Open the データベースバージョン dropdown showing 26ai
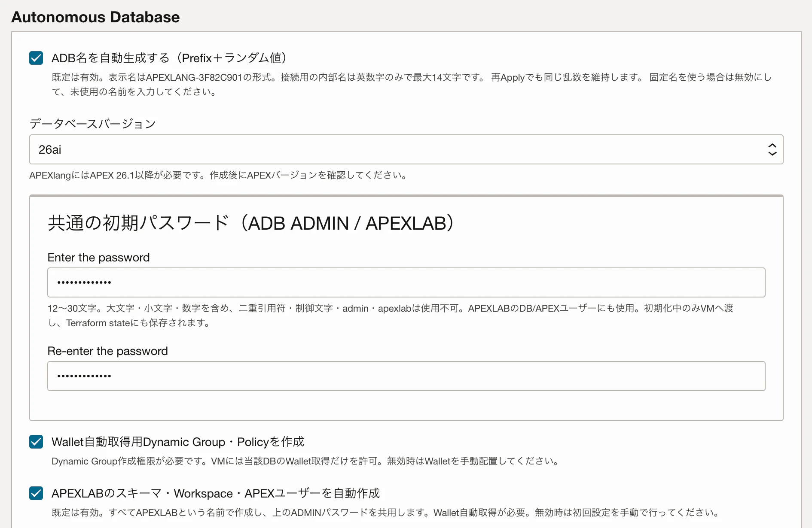812x528 pixels. (406, 149)
